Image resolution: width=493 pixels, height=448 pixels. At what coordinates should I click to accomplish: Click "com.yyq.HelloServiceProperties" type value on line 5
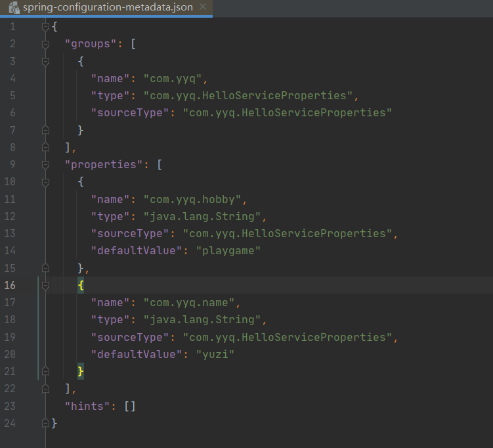tap(247, 96)
